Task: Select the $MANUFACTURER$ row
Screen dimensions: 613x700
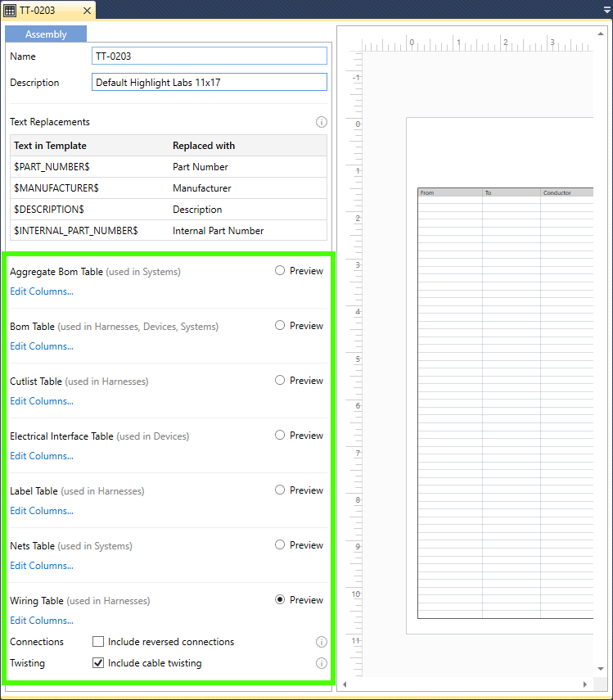Action: coord(169,188)
